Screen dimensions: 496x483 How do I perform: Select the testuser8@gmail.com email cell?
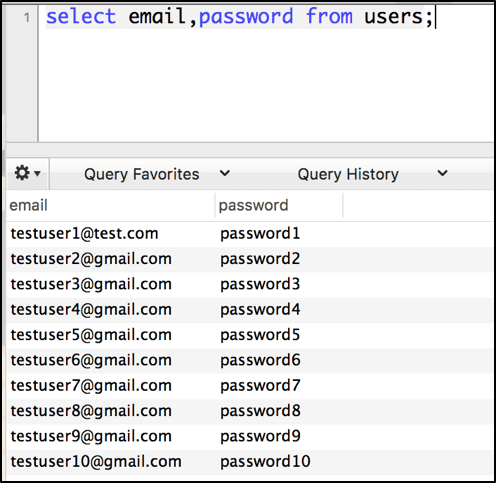tap(91, 411)
